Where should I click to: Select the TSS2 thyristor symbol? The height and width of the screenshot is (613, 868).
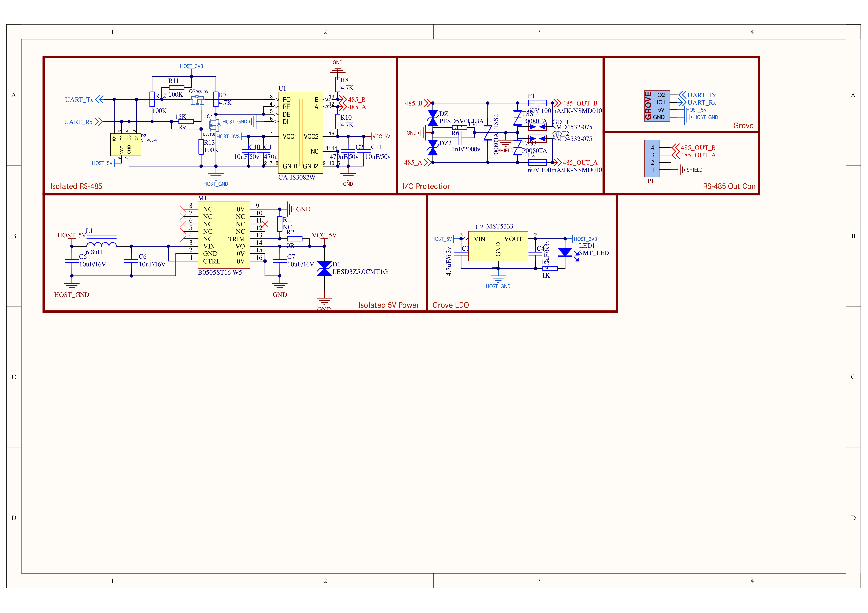488,133
